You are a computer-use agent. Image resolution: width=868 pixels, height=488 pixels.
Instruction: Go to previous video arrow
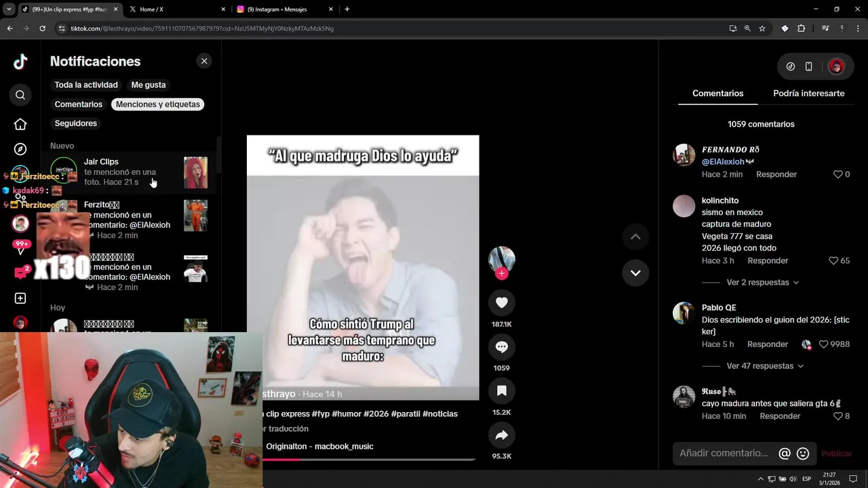[x=635, y=237]
